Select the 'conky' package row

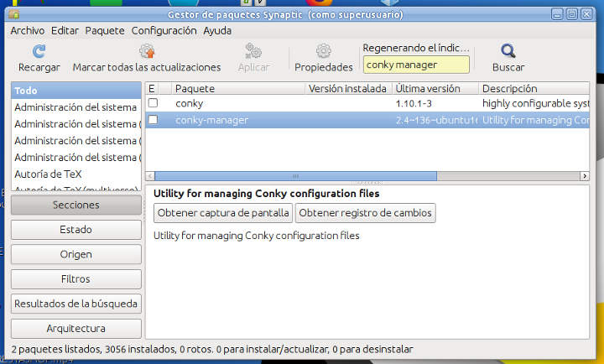[367, 103]
